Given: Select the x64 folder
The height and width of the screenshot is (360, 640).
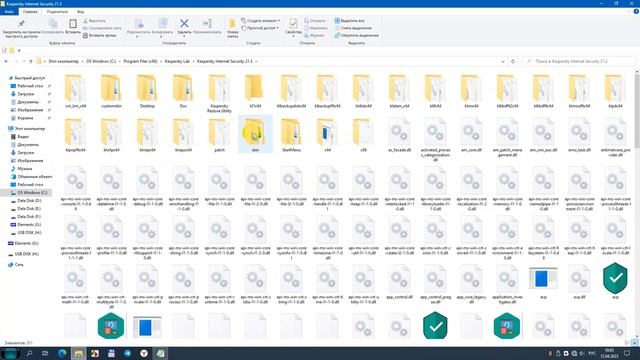Looking at the screenshot, I should click(327, 135).
